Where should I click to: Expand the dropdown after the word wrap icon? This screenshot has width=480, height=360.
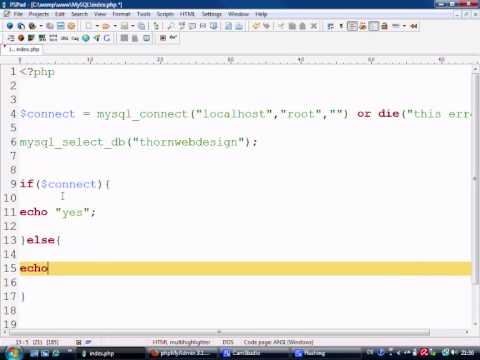pyautogui.click(x=341, y=26)
